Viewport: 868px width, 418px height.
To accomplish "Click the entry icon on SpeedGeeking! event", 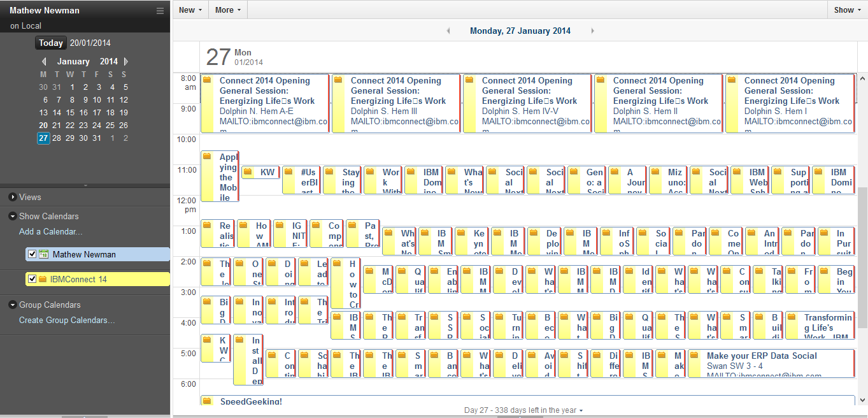I will [207, 401].
